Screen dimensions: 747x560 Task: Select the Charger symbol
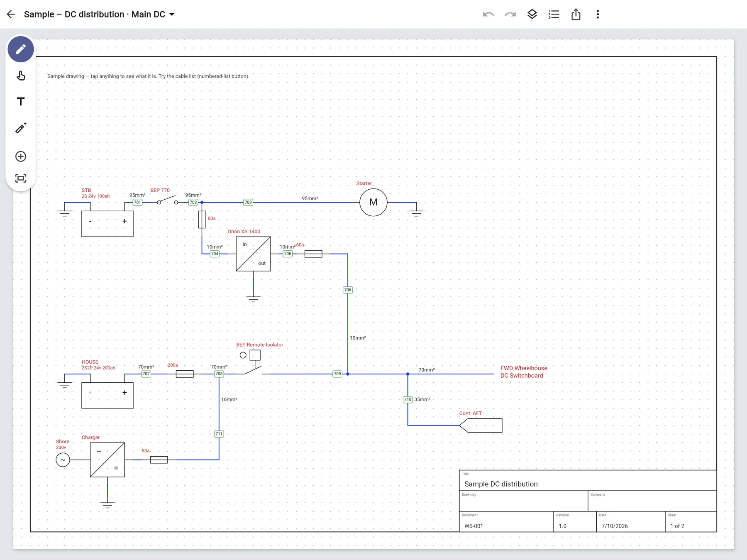(x=107, y=460)
